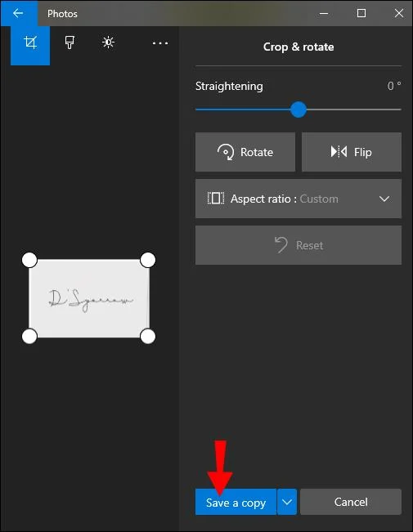Maximize the Photos window
The image size is (413, 532).
361,13
